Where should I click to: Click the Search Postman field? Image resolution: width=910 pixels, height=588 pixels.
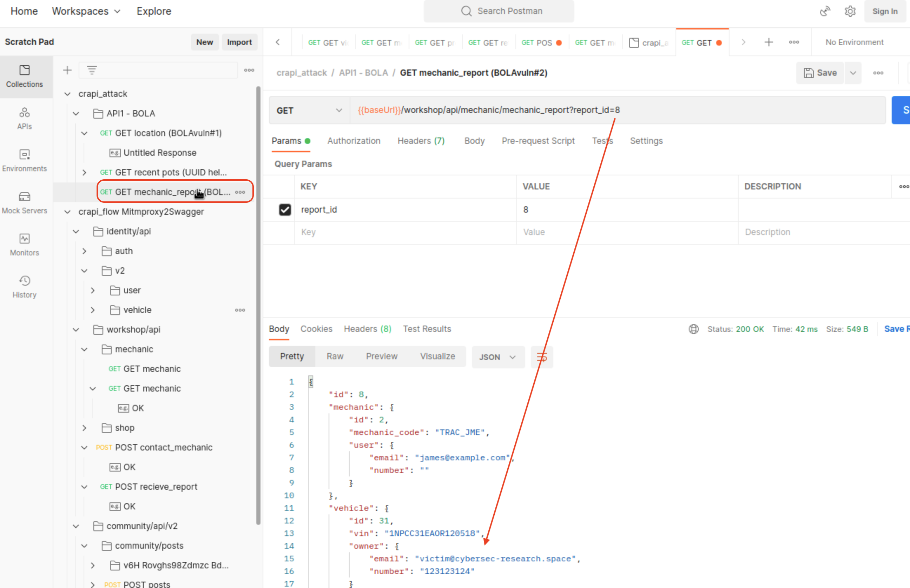point(499,11)
